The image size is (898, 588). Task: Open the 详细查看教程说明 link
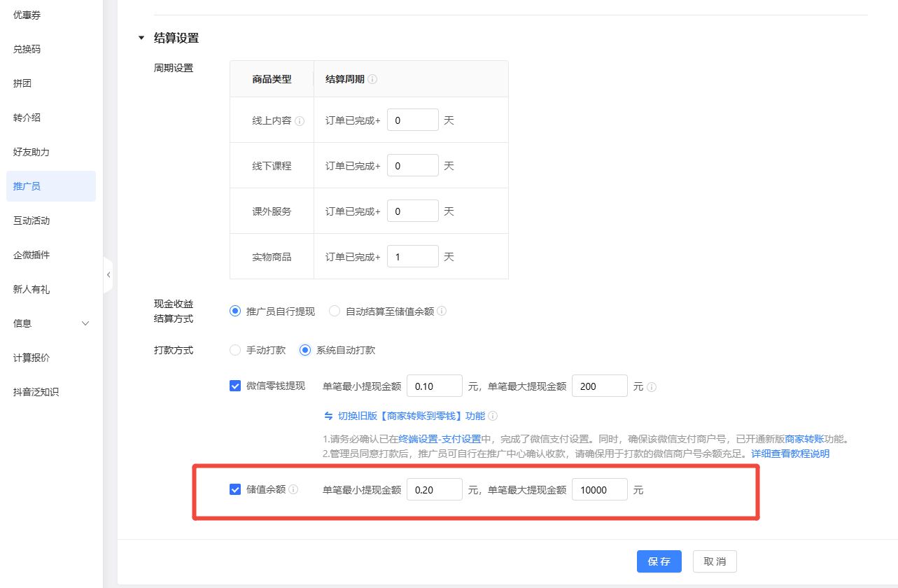(x=790, y=454)
